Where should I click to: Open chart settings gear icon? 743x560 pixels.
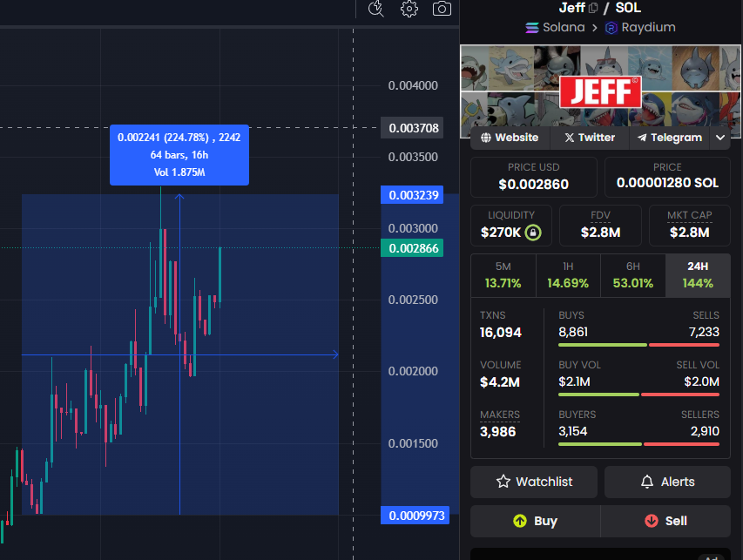[409, 9]
